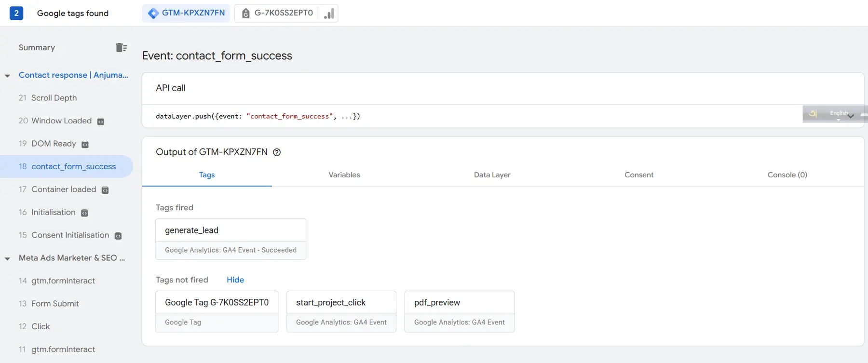Click the Hide link for tags not fired

(235, 280)
